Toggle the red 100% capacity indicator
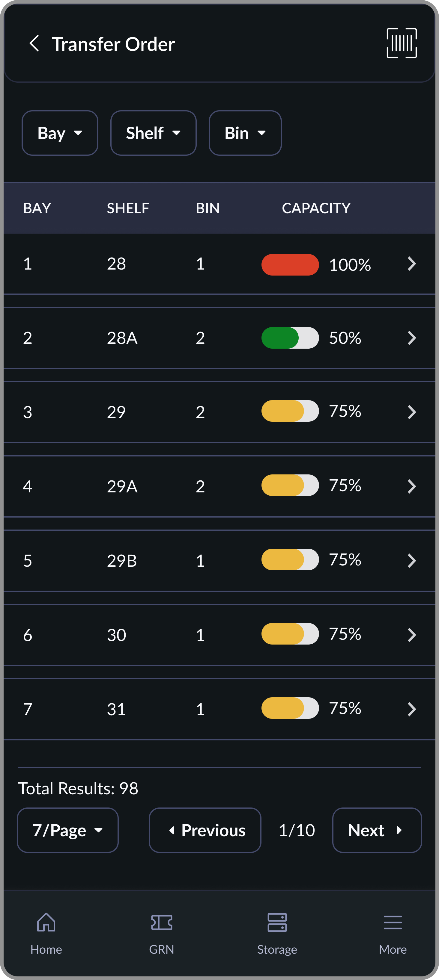 (290, 264)
